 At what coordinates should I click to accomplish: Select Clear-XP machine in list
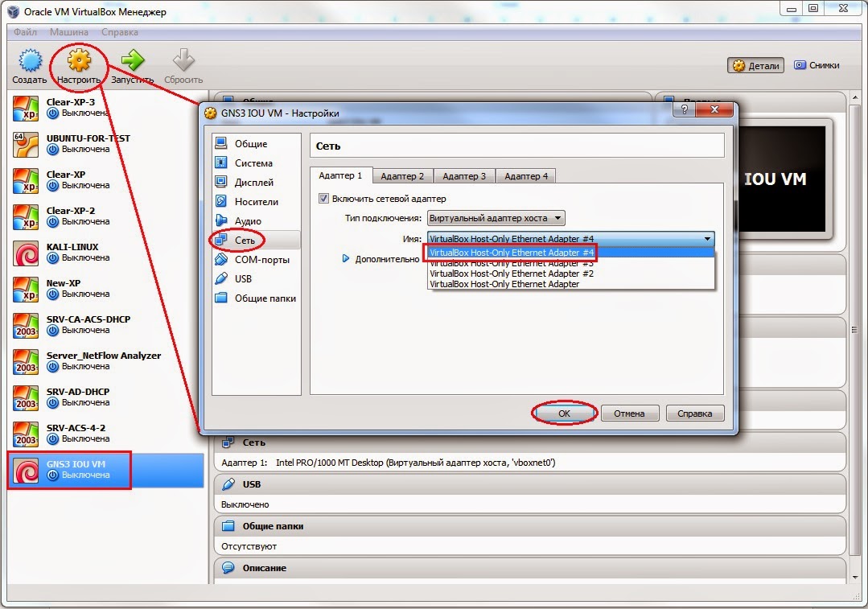tap(105, 180)
